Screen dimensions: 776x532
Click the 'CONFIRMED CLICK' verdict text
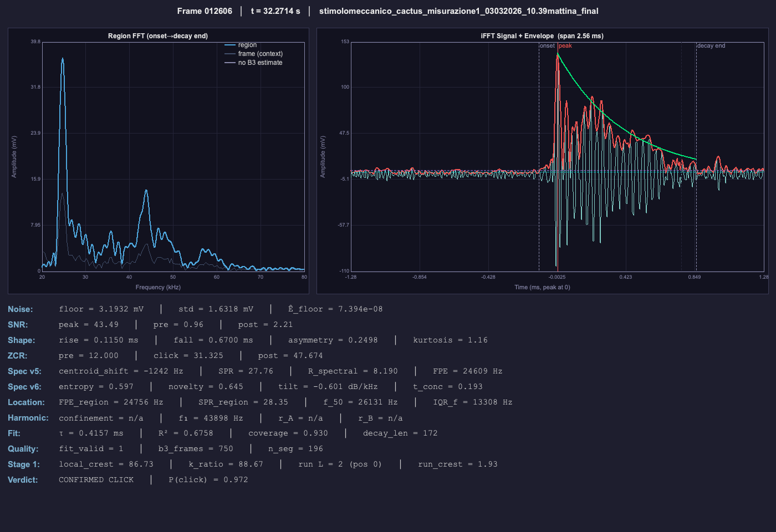[96, 480]
